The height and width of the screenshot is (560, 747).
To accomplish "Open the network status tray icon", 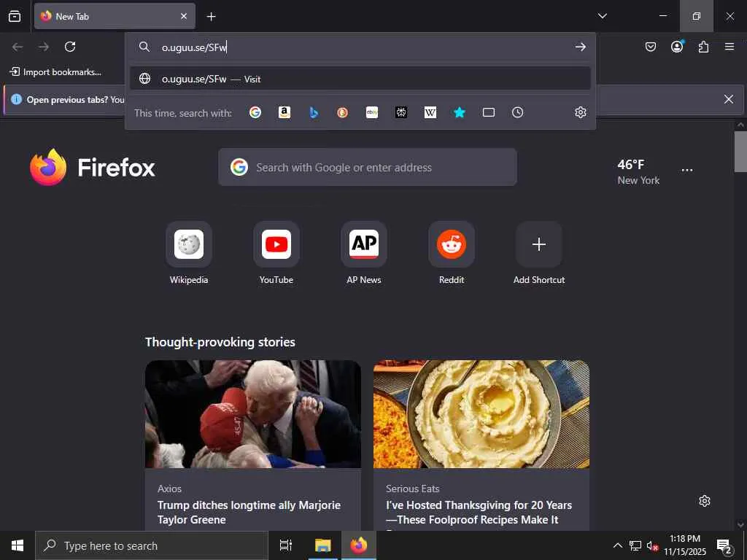I will click(x=635, y=545).
